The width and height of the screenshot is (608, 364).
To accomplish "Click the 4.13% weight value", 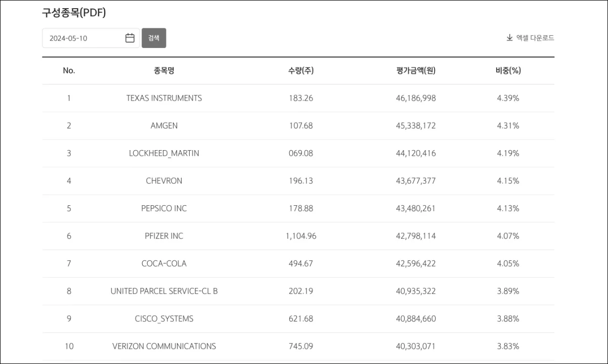I will pyautogui.click(x=508, y=208).
